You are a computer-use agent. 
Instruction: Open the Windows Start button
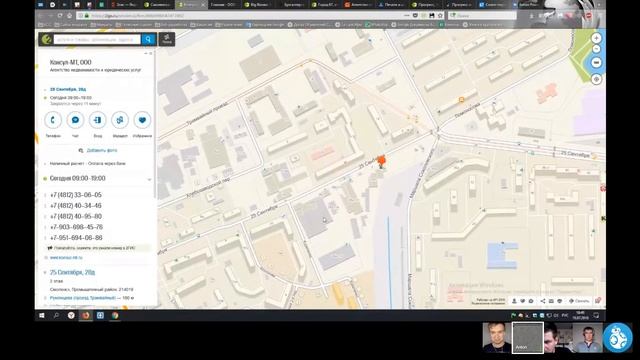pos(42,316)
